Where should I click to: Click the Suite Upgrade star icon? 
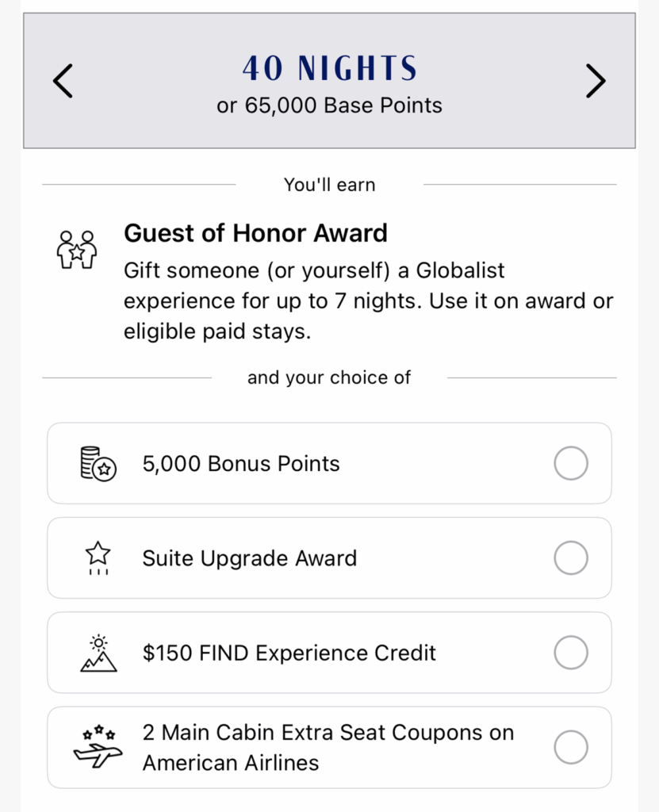tap(98, 557)
